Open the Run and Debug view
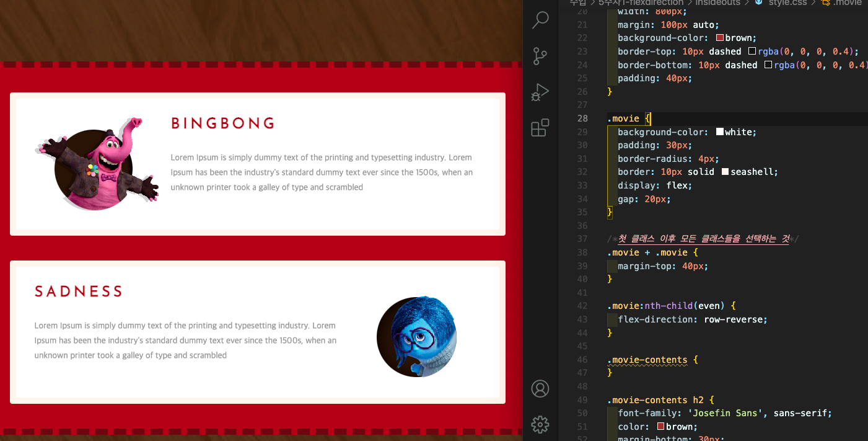This screenshot has height=441, width=868. [540, 92]
